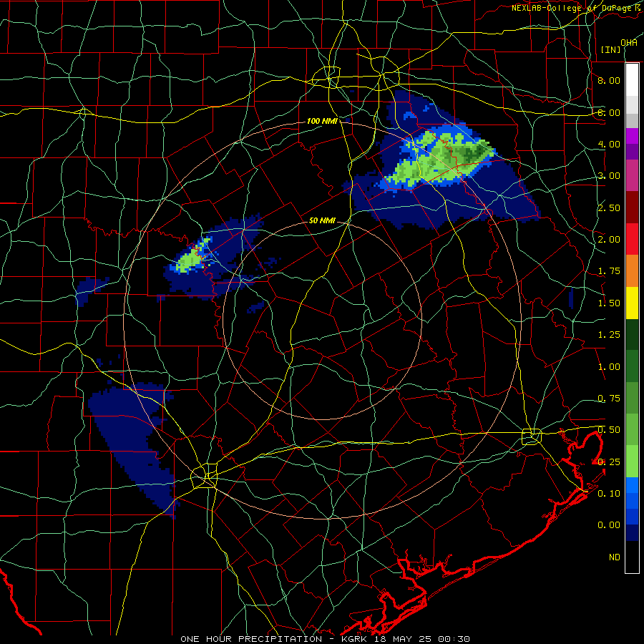Click the 1.00 legend value
Viewport: 644px width, 644px height.
click(x=609, y=367)
